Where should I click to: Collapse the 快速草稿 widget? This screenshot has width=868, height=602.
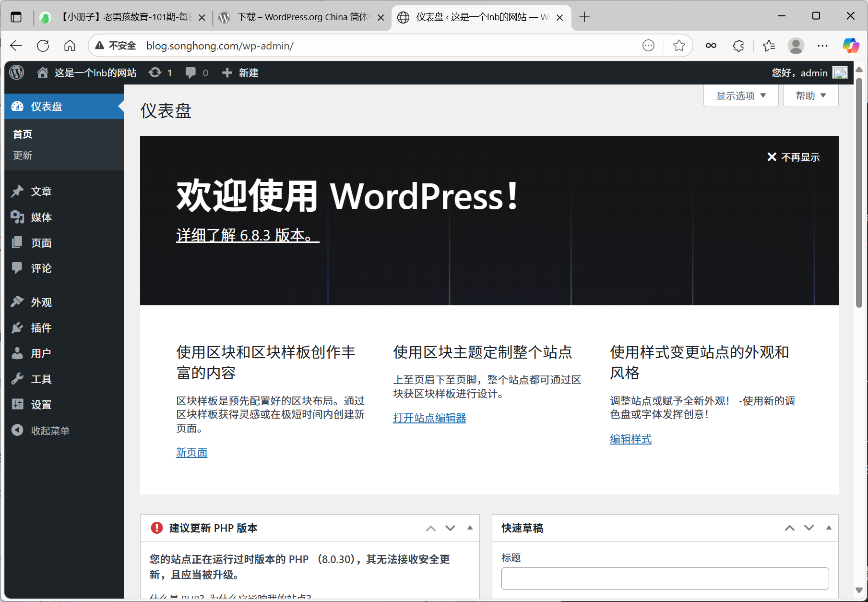(829, 528)
